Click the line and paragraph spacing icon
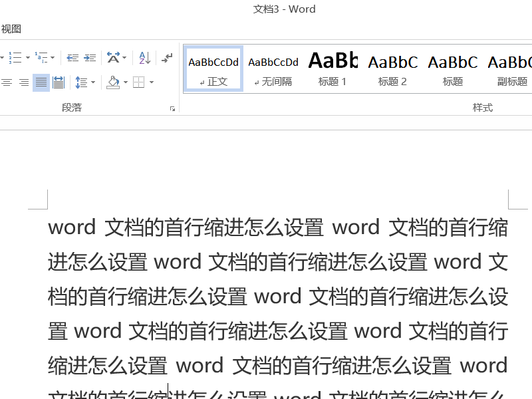532x399 pixels. (x=81, y=82)
